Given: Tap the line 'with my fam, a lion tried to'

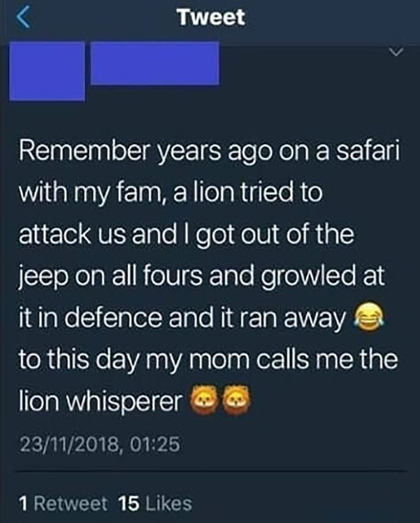Looking at the screenshot, I should point(171,193).
